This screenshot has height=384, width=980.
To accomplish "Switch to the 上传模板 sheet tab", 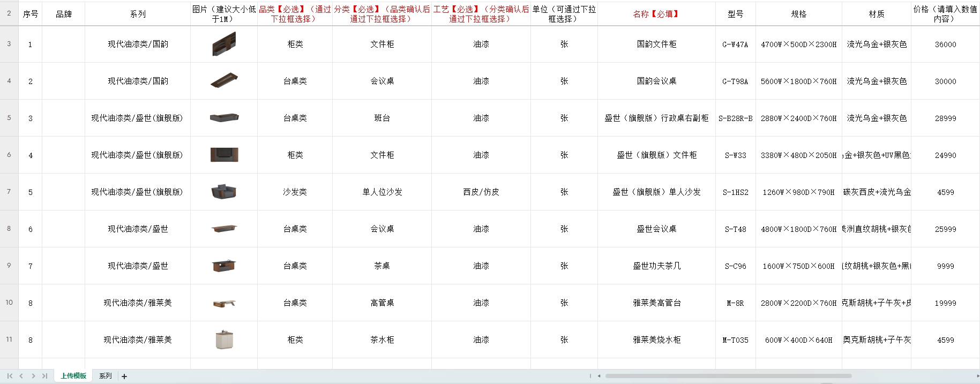I will (x=73, y=376).
